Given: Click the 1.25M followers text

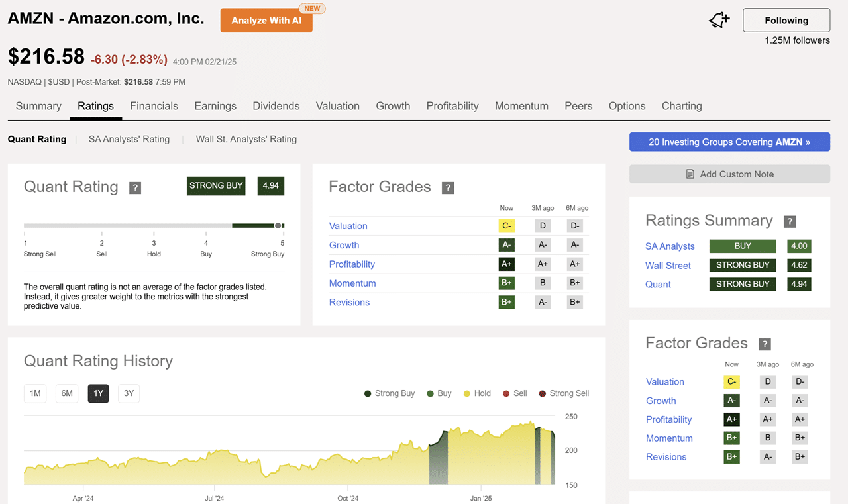Looking at the screenshot, I should [x=797, y=40].
